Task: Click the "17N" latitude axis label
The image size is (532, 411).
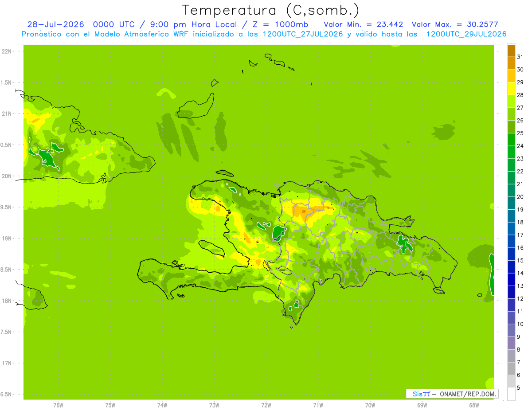Action: click(7, 363)
